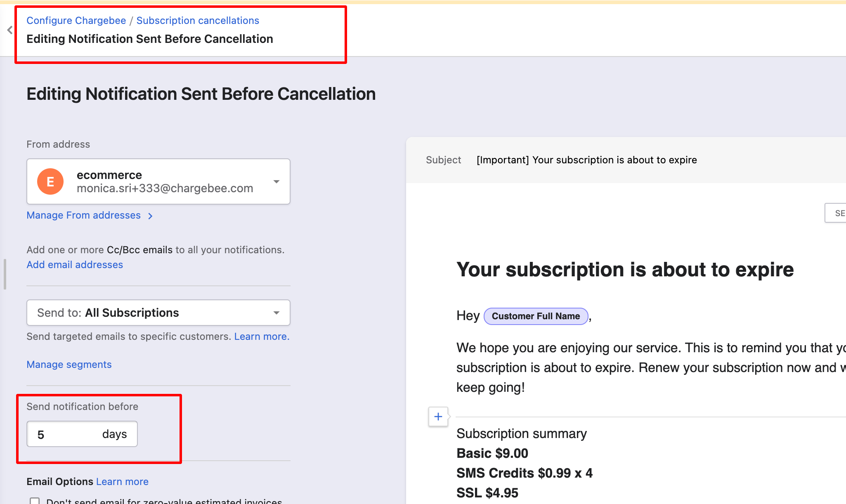Click the orange E avatar icon
This screenshot has height=504, width=846.
[x=50, y=181]
